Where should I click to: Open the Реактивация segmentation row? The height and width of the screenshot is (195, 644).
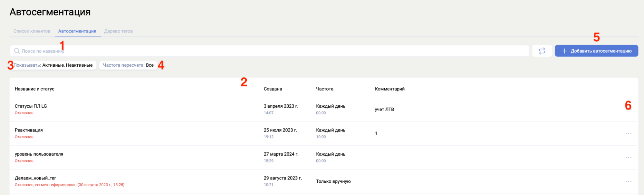click(29, 130)
